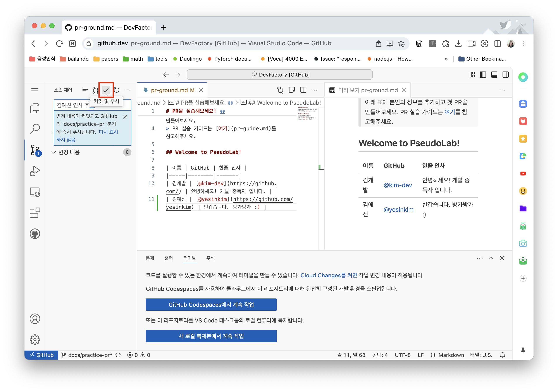
Task: Toggle the bottom panel layout button
Action: (x=494, y=75)
